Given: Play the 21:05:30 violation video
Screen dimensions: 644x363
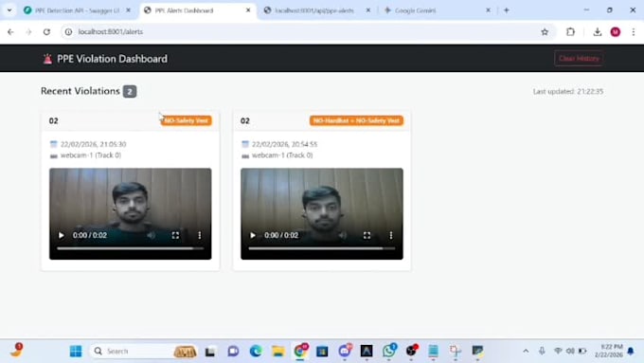Looking at the screenshot, I should click(x=62, y=235).
